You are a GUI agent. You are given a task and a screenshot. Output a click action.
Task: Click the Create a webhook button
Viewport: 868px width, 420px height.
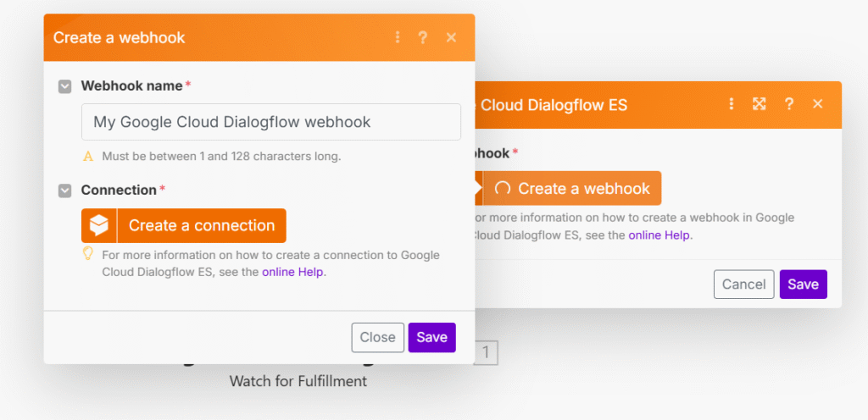point(572,188)
